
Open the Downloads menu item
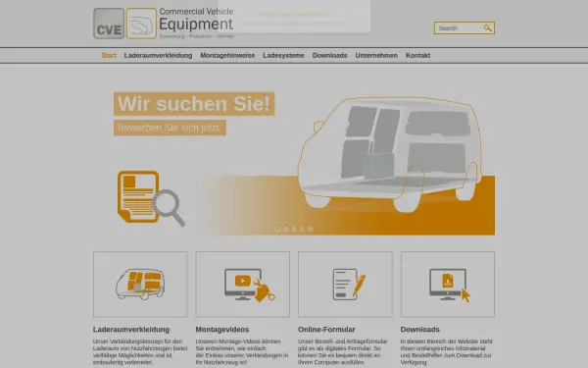330,56
